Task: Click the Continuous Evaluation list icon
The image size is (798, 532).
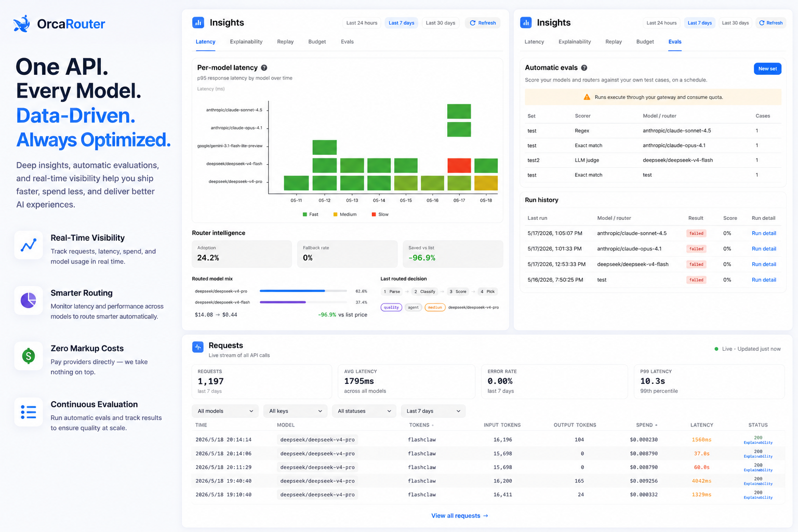Action: pyautogui.click(x=29, y=412)
